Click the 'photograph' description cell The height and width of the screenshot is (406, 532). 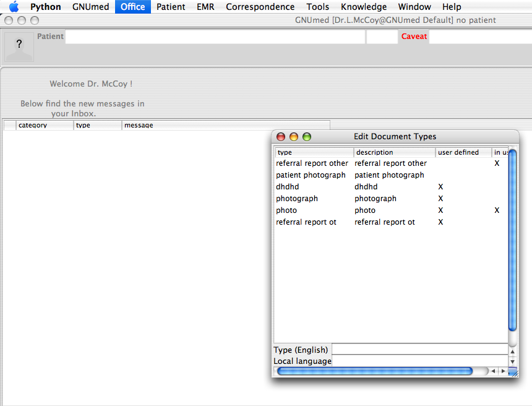pos(375,199)
